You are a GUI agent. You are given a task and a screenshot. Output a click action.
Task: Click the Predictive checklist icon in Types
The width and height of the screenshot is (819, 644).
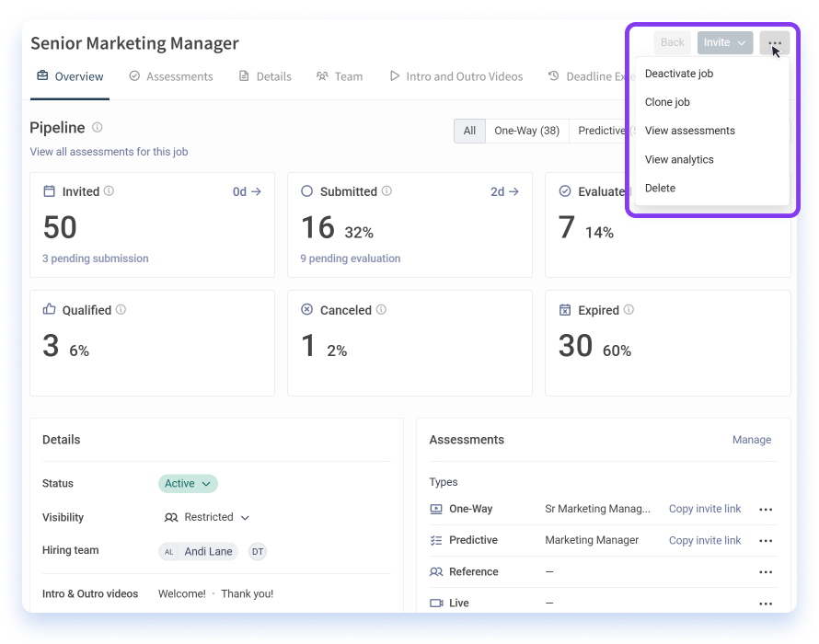tap(436, 540)
